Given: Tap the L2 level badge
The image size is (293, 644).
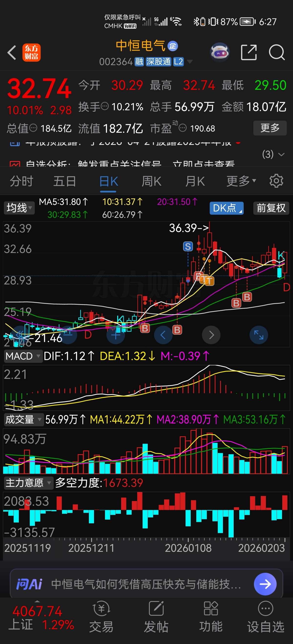Looking at the screenshot, I should [178, 61].
